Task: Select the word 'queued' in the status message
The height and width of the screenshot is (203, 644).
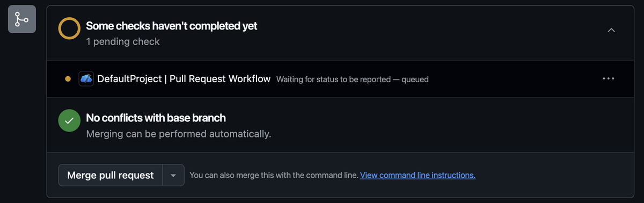Action: 415,79
